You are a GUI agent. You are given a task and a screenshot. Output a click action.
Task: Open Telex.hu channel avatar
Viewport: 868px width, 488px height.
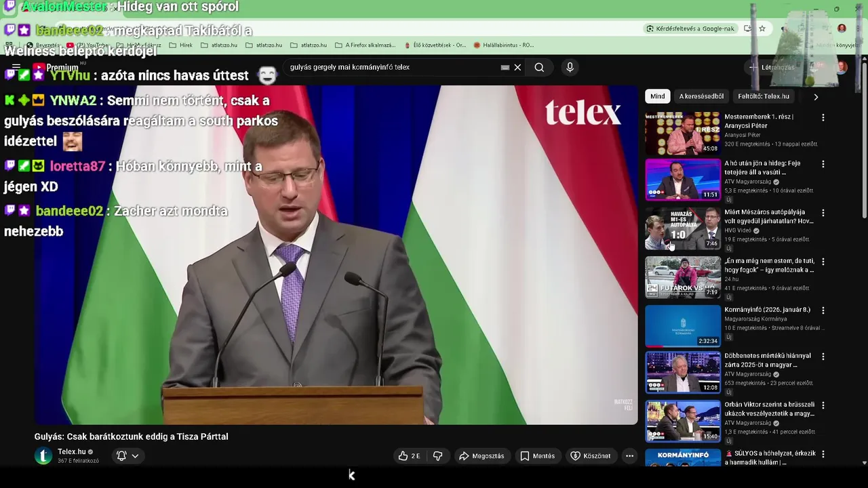43,456
